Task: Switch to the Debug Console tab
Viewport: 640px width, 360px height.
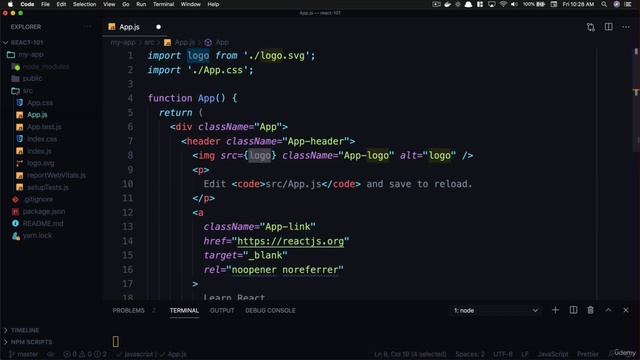Action: [x=270, y=311]
